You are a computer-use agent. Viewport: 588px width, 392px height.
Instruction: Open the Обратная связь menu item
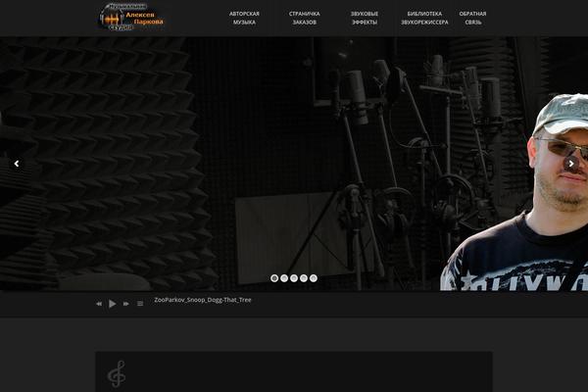click(x=473, y=18)
